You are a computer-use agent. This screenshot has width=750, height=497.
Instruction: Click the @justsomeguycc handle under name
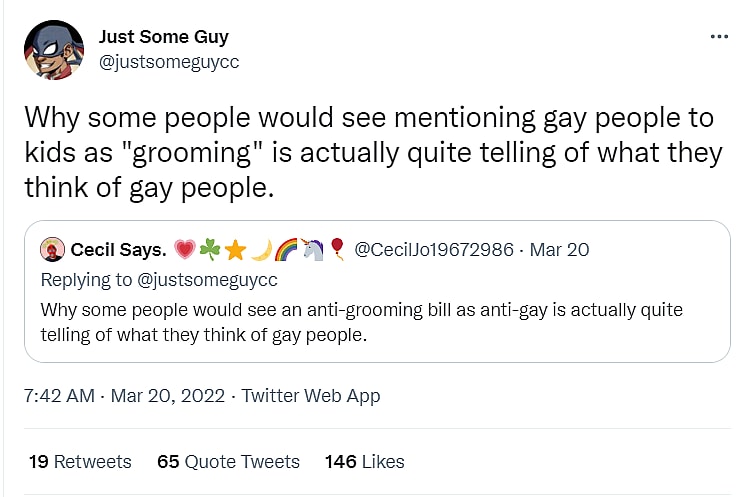click(x=169, y=62)
